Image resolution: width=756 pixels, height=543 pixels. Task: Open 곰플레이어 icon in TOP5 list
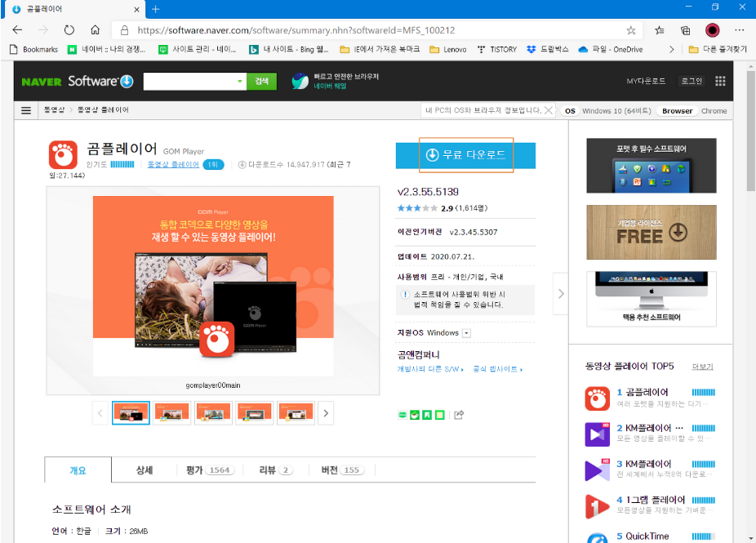point(598,398)
